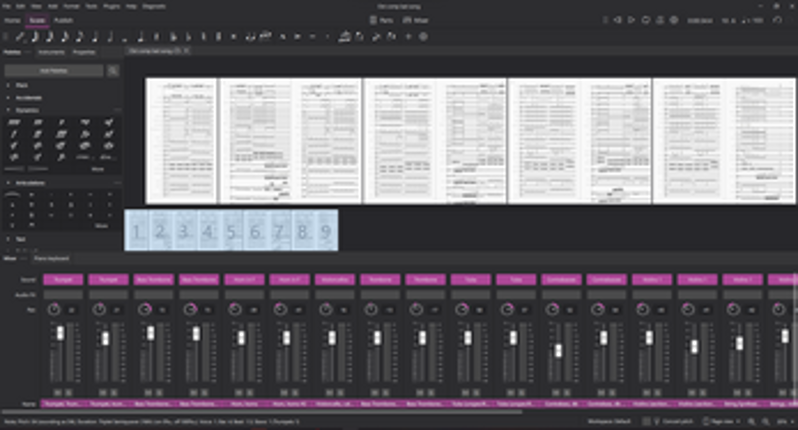Viewport: 798px width, 430px height.
Task: Expand the first palette above Accidentals
Action: [8, 85]
